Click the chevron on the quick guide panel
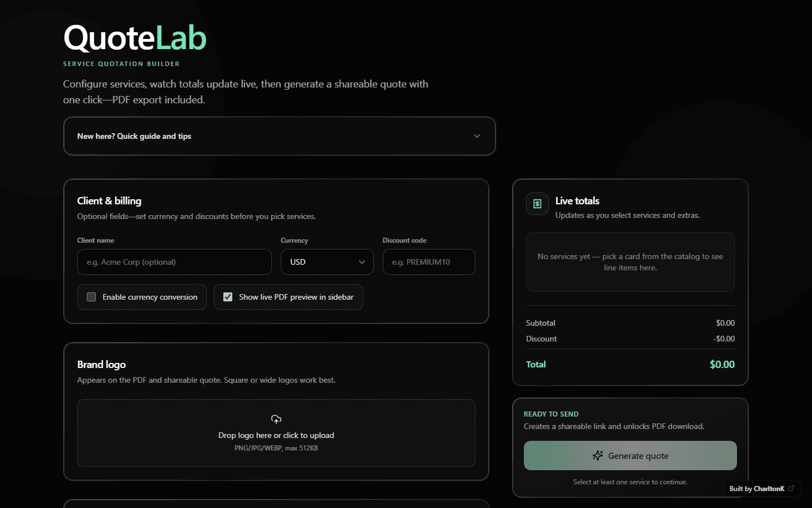Screen dimensions: 812x508 (477, 136)
